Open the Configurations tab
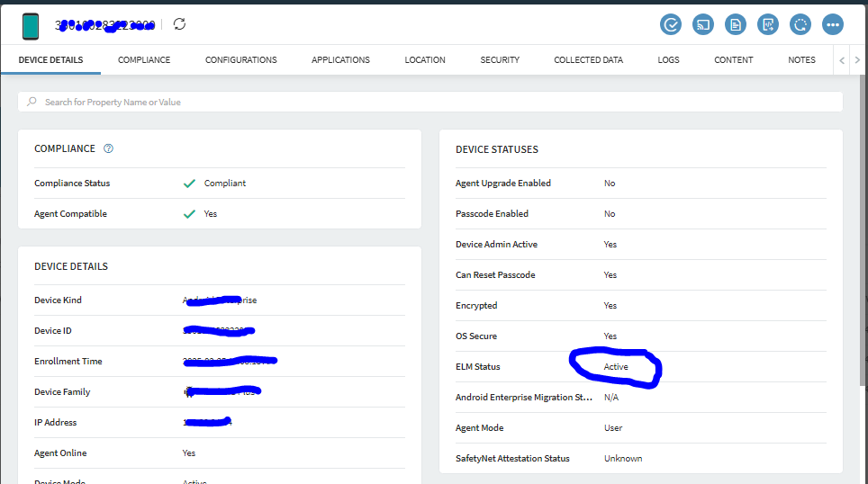Screen dimensions: 868x484 tap(240, 60)
